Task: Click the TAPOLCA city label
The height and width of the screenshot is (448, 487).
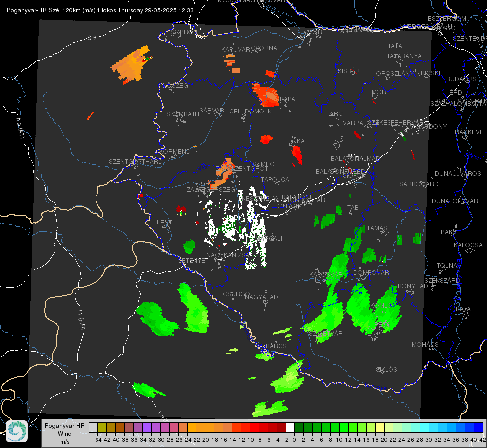Action: tap(275, 179)
